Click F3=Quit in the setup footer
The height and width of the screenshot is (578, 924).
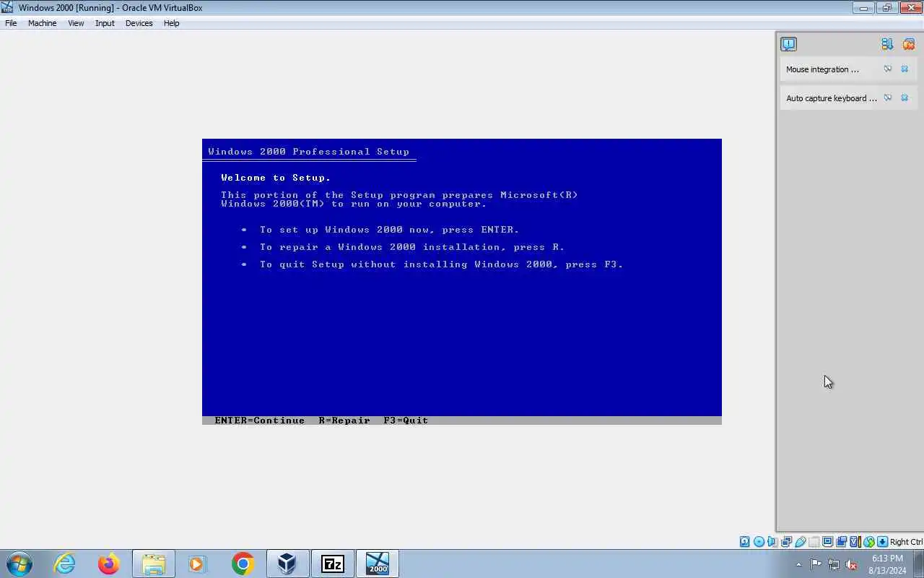pyautogui.click(x=406, y=420)
